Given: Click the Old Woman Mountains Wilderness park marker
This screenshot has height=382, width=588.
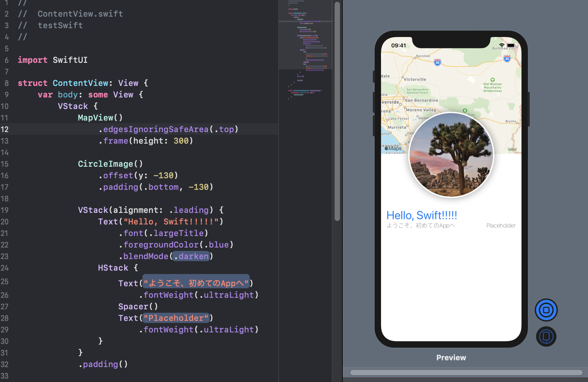Looking at the screenshot, I should click(x=493, y=80).
